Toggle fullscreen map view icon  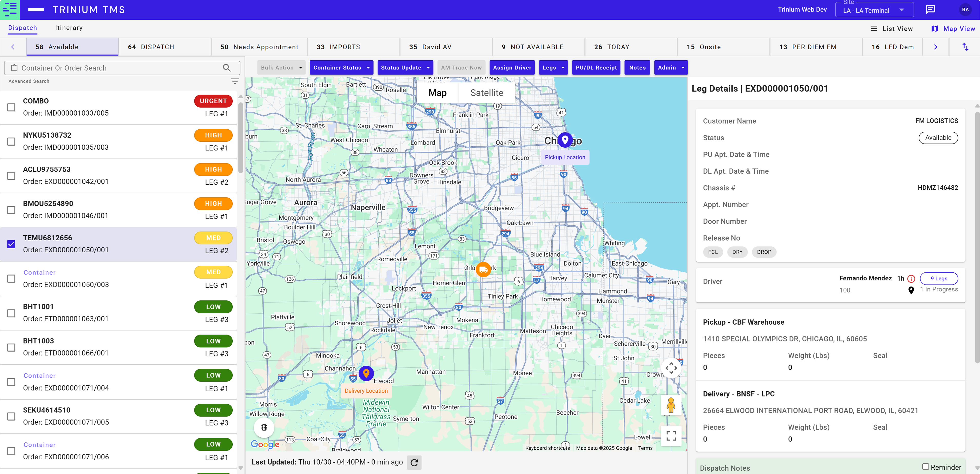[x=671, y=436]
